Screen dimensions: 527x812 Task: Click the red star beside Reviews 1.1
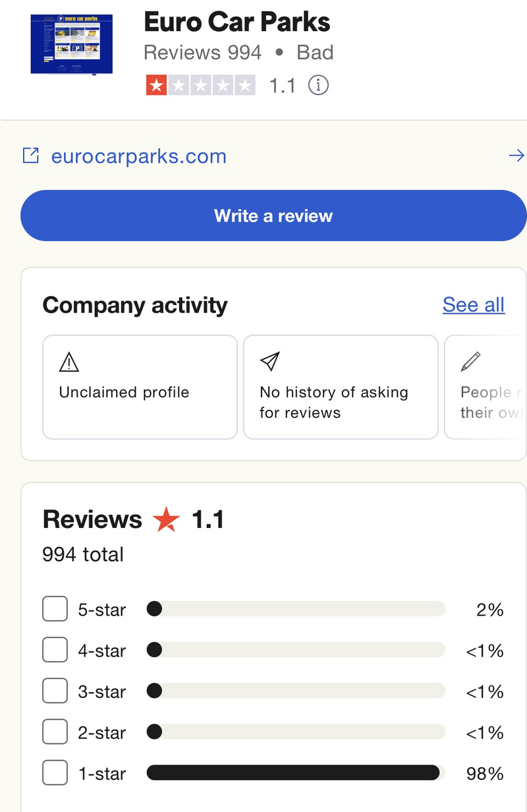coord(166,520)
